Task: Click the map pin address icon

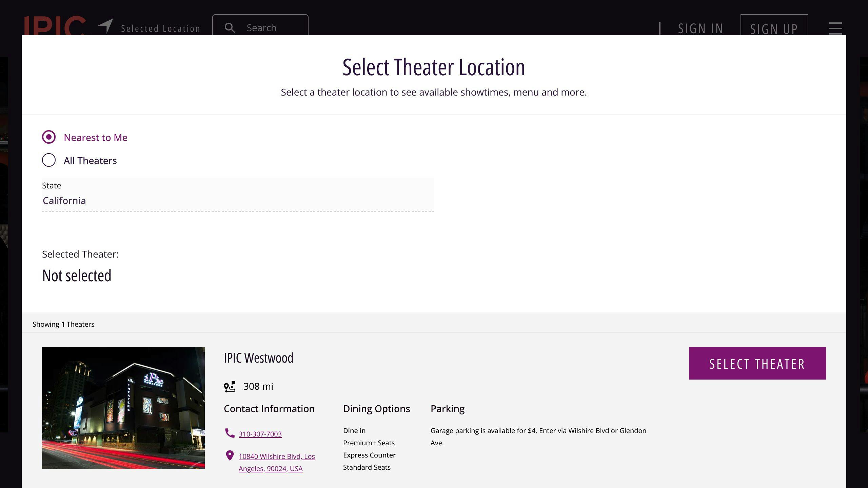Action: [x=230, y=456]
